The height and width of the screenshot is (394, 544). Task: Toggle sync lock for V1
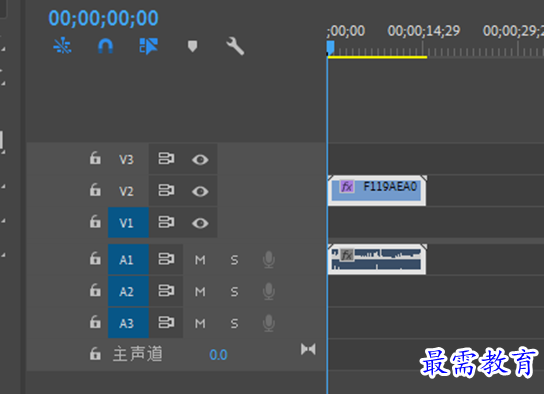point(167,222)
